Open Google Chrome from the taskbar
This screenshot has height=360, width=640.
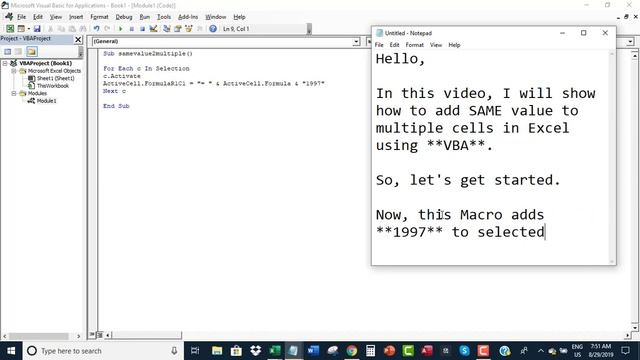tap(351, 351)
